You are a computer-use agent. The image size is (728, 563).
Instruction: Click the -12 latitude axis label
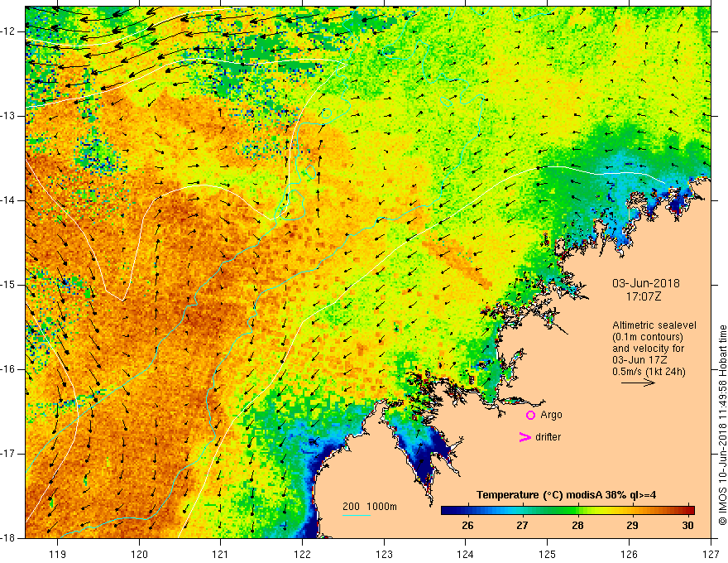pos(9,31)
